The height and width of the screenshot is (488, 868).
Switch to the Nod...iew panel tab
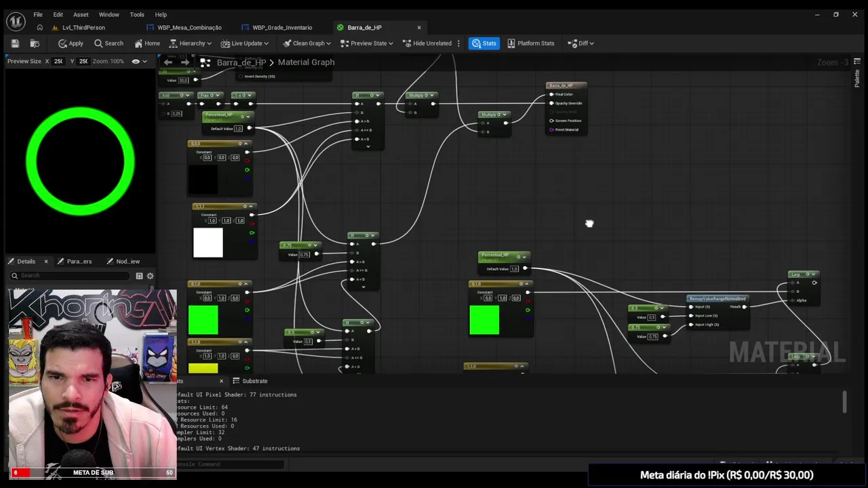[123, 262]
